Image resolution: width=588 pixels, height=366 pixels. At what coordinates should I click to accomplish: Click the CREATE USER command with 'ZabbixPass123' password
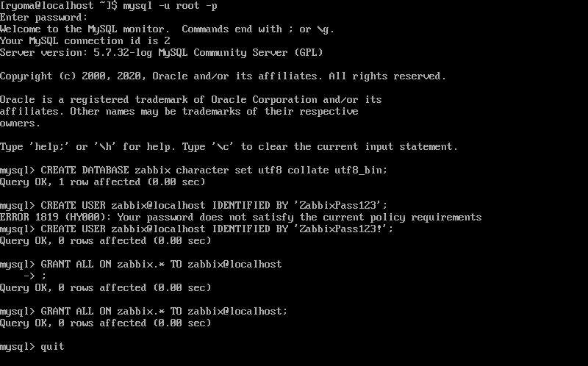(214, 206)
